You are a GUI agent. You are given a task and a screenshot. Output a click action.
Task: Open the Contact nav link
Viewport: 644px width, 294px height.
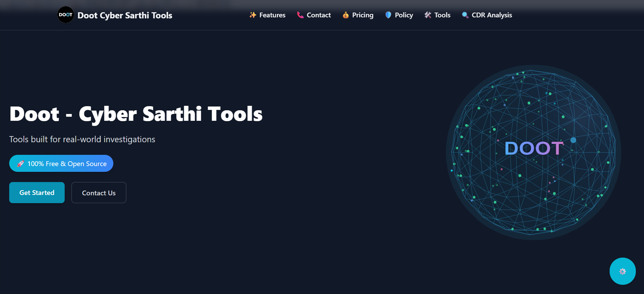(x=319, y=15)
